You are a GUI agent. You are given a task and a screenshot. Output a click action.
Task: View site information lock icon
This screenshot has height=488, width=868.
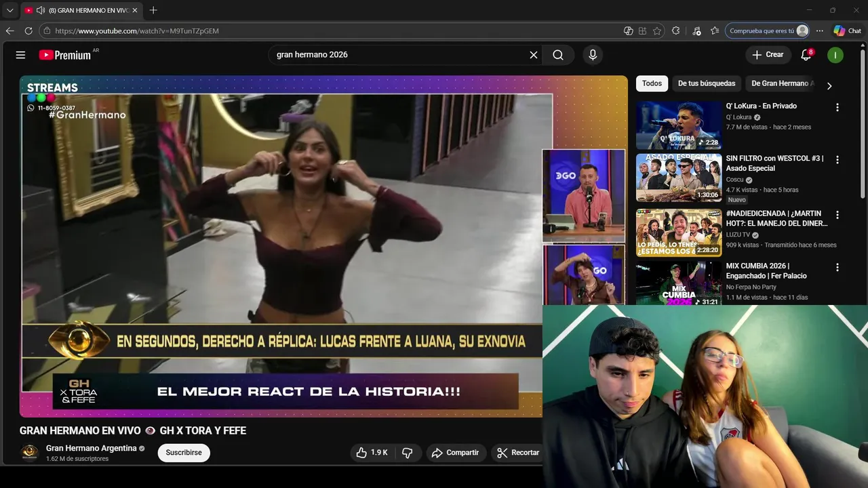tap(47, 30)
